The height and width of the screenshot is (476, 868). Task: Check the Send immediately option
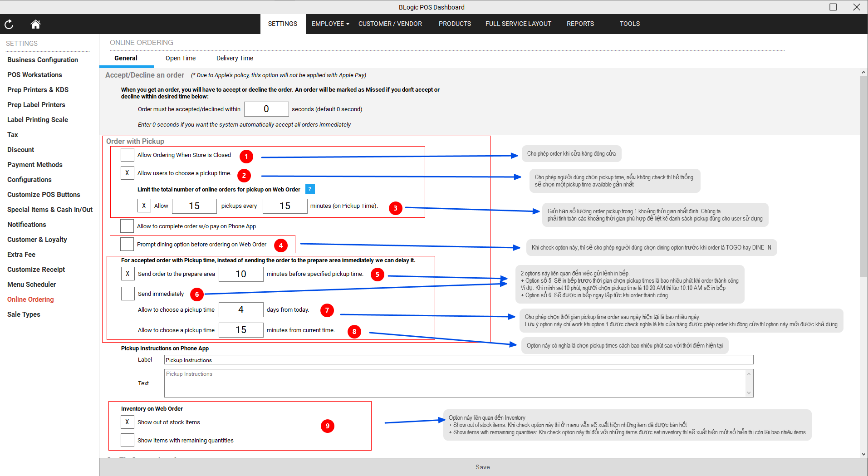[x=128, y=294]
